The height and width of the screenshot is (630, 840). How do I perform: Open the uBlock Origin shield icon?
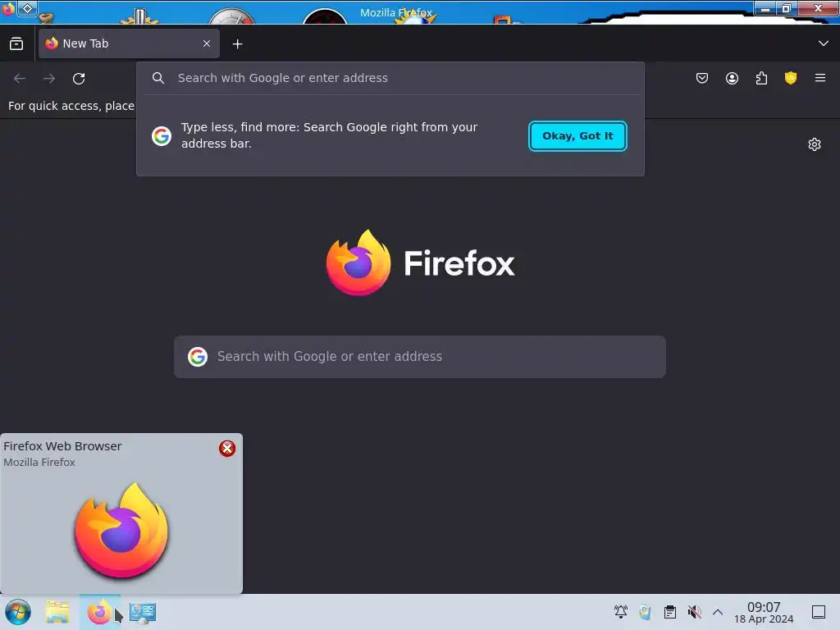click(x=791, y=78)
